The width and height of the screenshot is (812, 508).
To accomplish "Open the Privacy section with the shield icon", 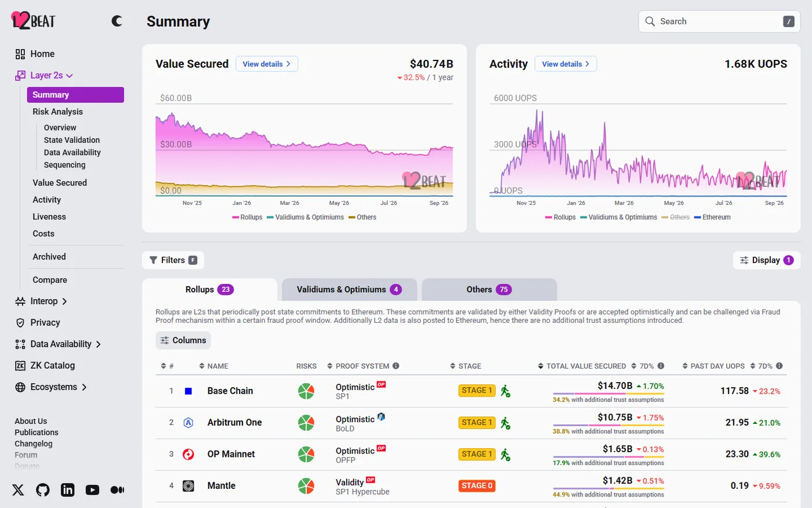I will coord(38,323).
